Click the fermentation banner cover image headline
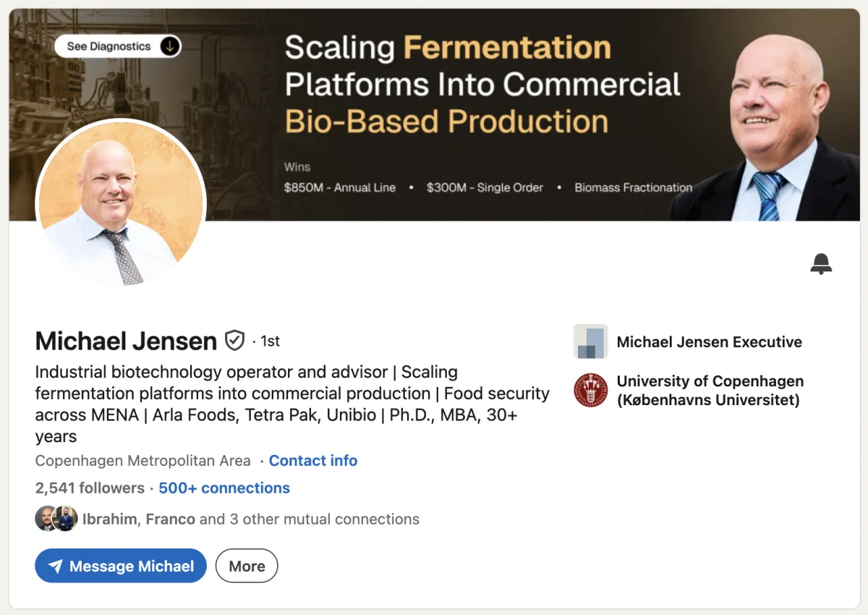Screen dimensions: 868x615 tap(482, 85)
